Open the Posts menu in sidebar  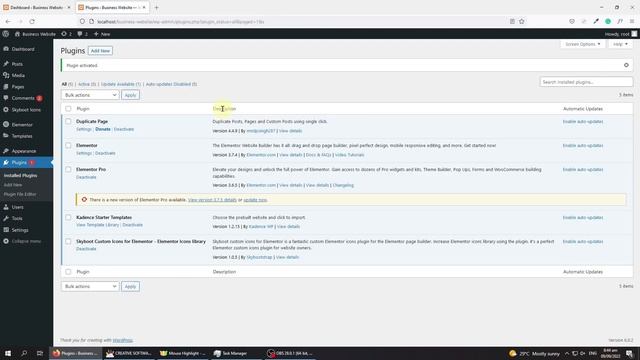(17, 64)
